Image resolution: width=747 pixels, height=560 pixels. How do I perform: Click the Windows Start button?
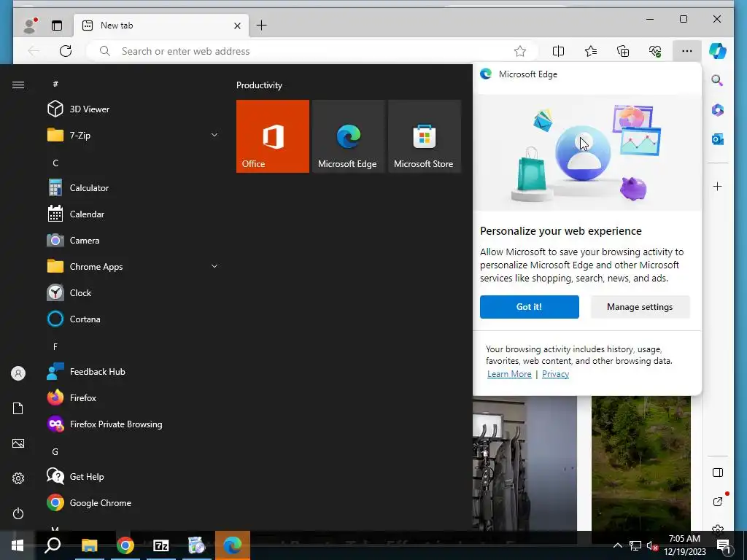click(x=18, y=545)
